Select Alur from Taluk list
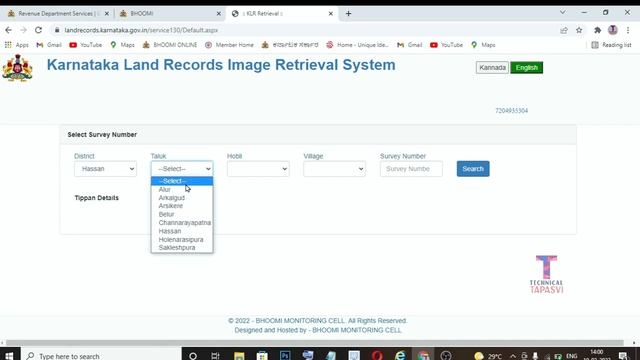The width and height of the screenshot is (640, 360). pyautogui.click(x=182, y=189)
